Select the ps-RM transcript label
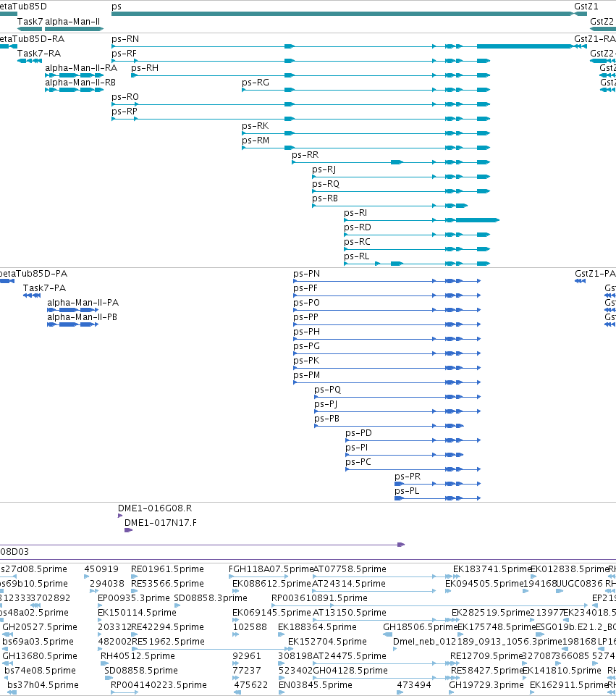The height and width of the screenshot is (696, 616). coord(256,141)
